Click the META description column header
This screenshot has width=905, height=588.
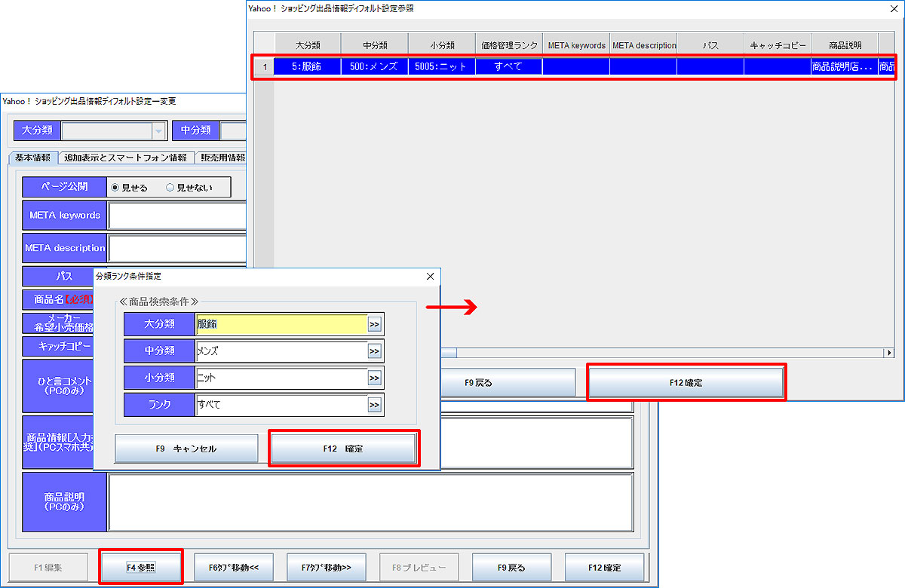[643, 45]
